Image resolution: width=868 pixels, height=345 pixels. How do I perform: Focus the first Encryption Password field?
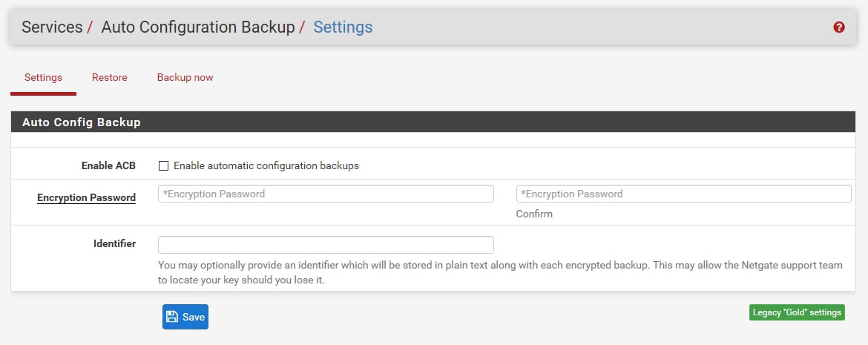pos(326,194)
